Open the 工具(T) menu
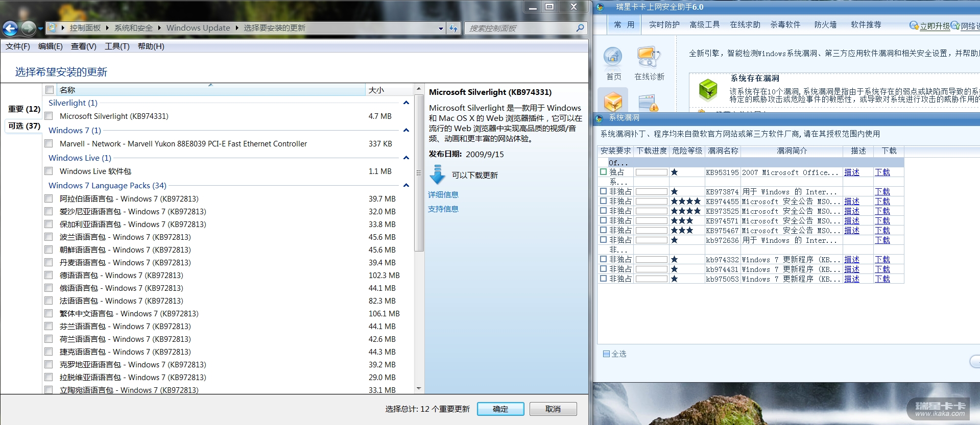Viewport: 980px width, 425px height. 117,46
